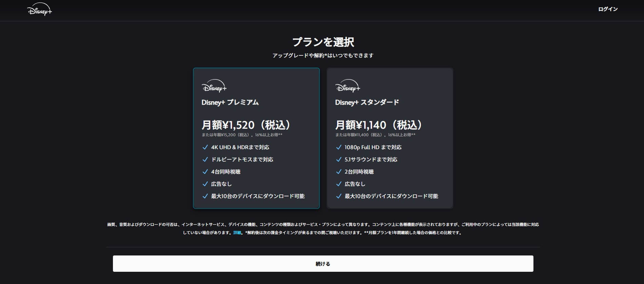Click the 4K UHD & HDRまで対応 feature text

pyautogui.click(x=240, y=147)
